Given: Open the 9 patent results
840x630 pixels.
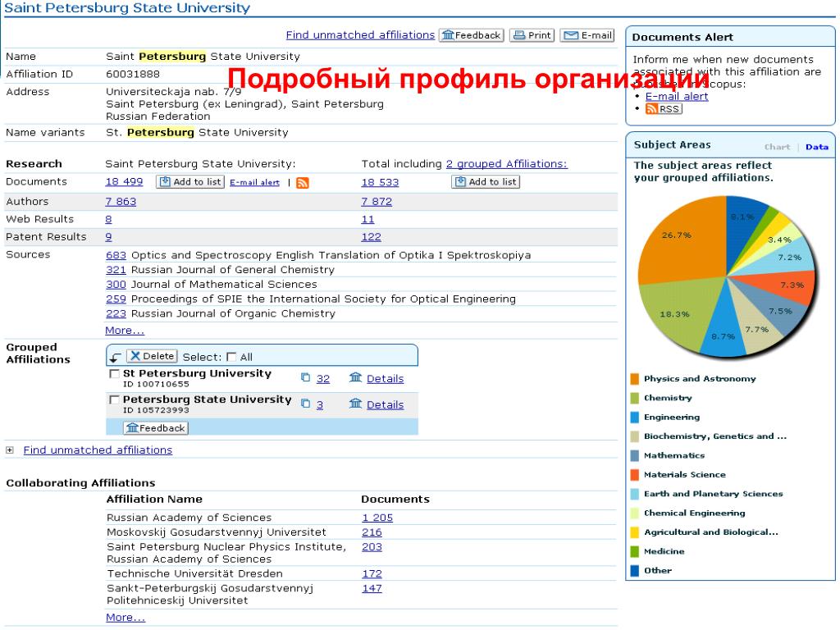Looking at the screenshot, I should tap(109, 237).
